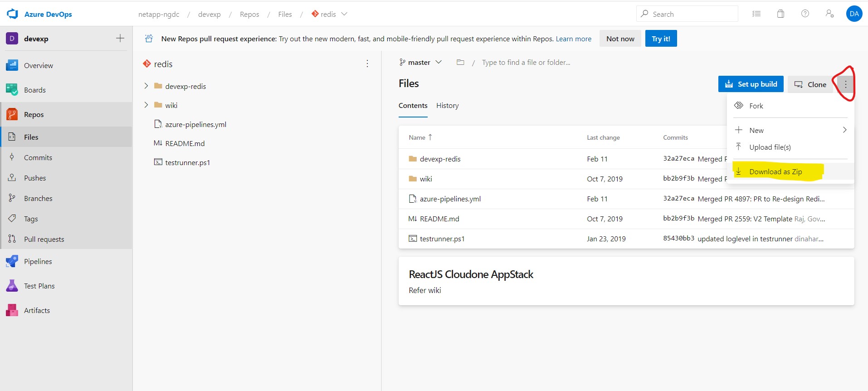
Task: Click the Try it! button
Action: [661, 39]
